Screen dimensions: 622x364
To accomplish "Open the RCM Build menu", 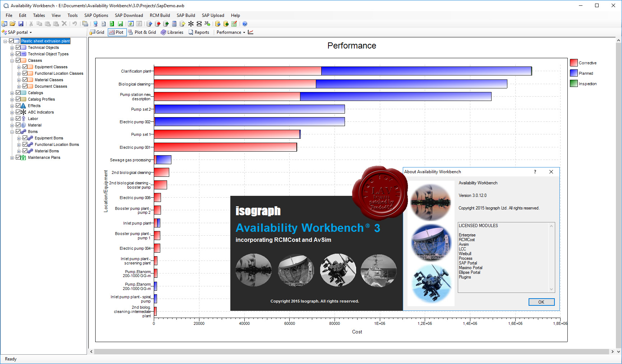I will [160, 15].
